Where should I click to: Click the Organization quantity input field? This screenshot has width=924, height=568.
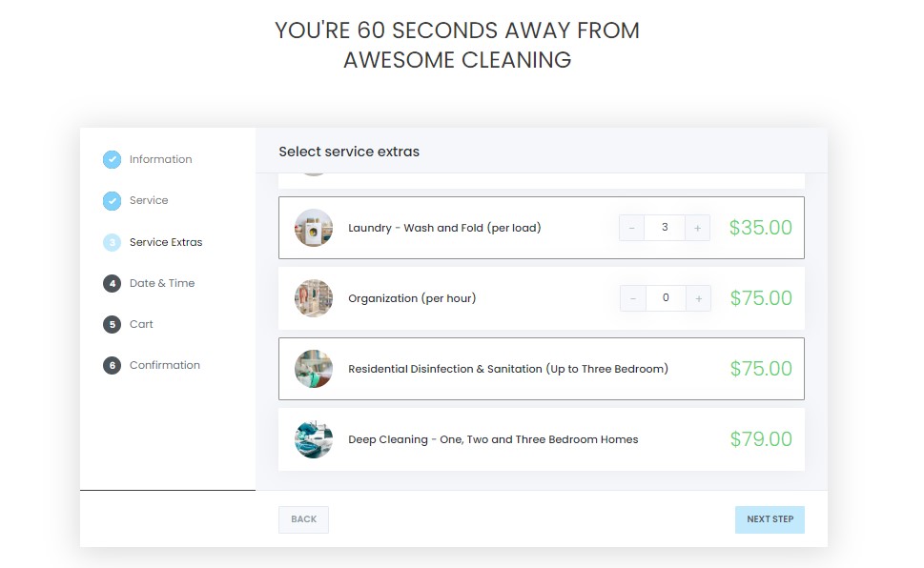click(x=666, y=298)
